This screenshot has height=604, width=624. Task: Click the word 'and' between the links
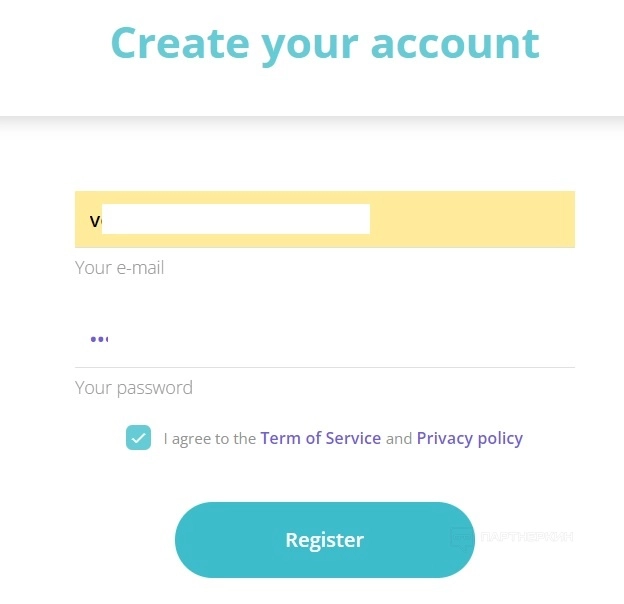(398, 438)
